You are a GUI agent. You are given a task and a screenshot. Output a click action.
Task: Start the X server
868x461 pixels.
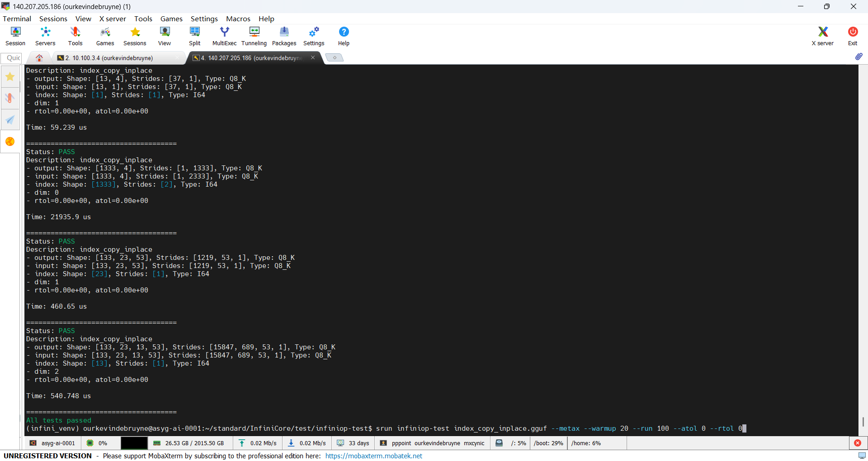click(x=822, y=36)
